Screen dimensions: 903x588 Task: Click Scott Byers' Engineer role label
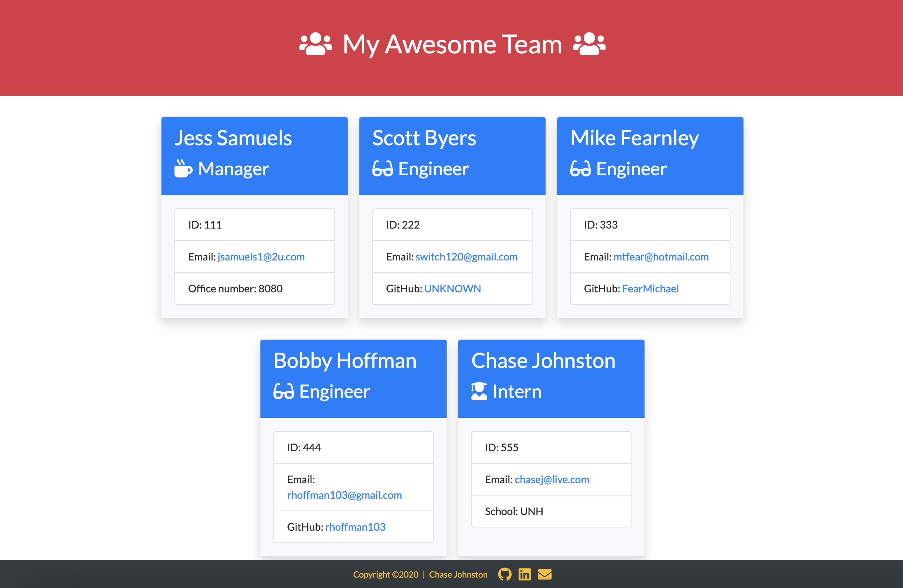click(434, 169)
